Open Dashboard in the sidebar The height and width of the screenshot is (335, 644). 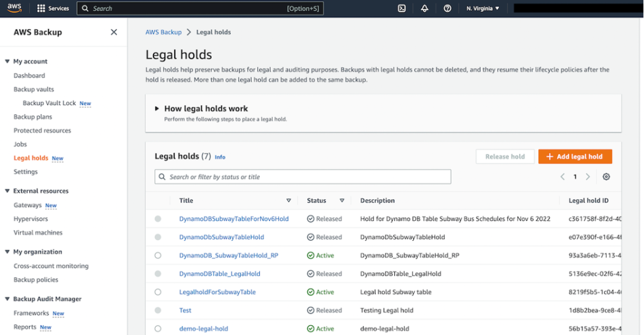[29, 75]
